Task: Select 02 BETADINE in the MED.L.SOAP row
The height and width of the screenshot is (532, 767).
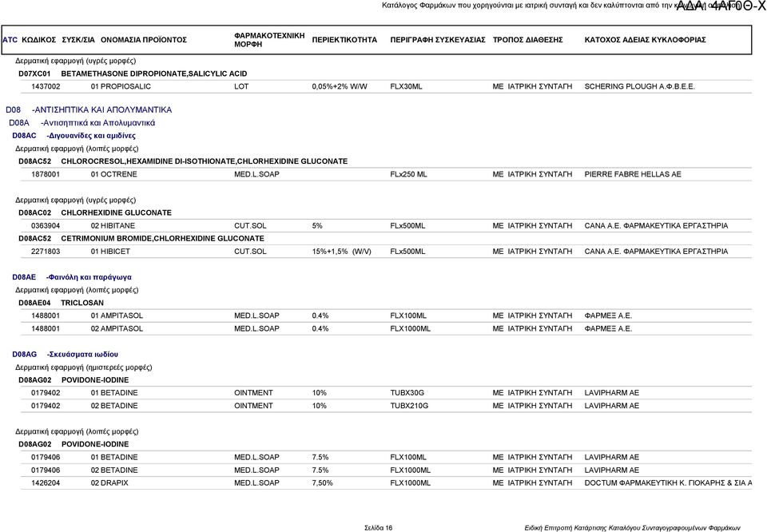Action: (x=114, y=470)
